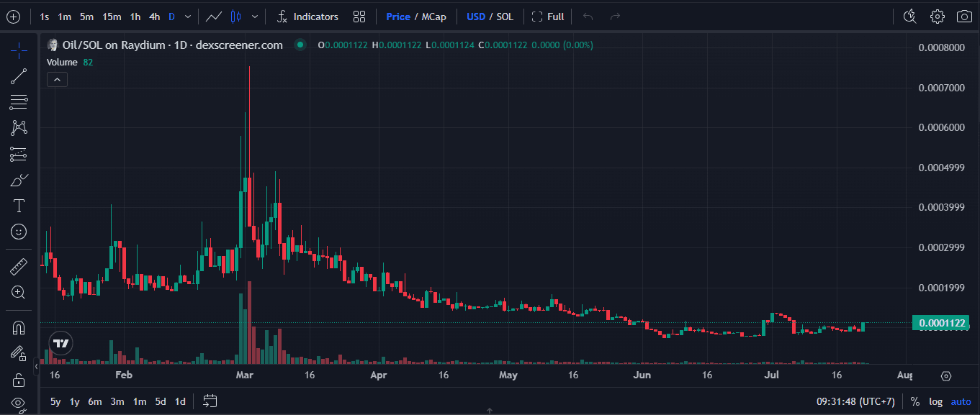This screenshot has height=415, width=980.
Task: Select the crosshair cursor tool
Action: (x=19, y=49)
